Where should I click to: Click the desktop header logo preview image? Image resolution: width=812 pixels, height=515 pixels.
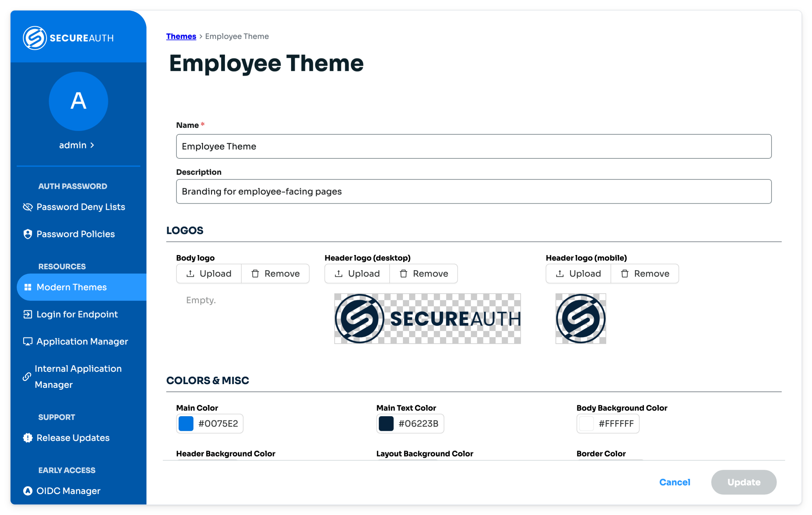(428, 319)
